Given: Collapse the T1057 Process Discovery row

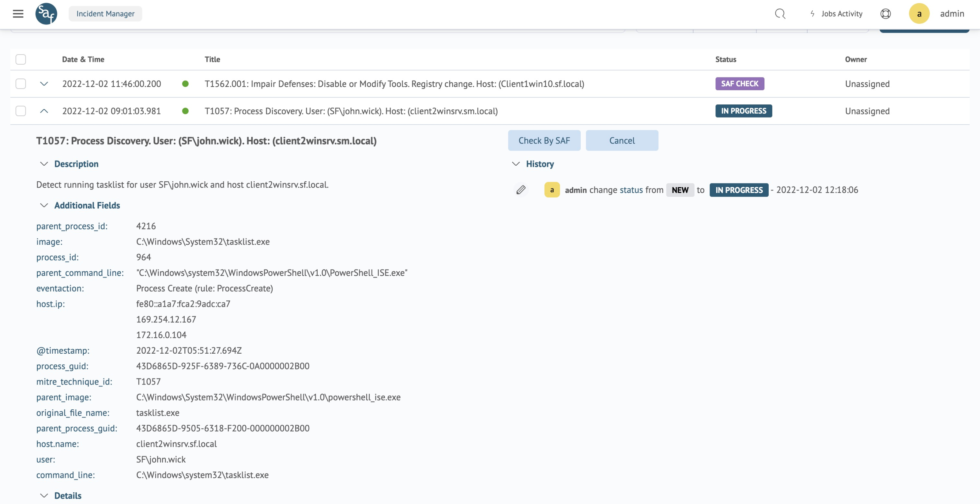Looking at the screenshot, I should point(44,111).
